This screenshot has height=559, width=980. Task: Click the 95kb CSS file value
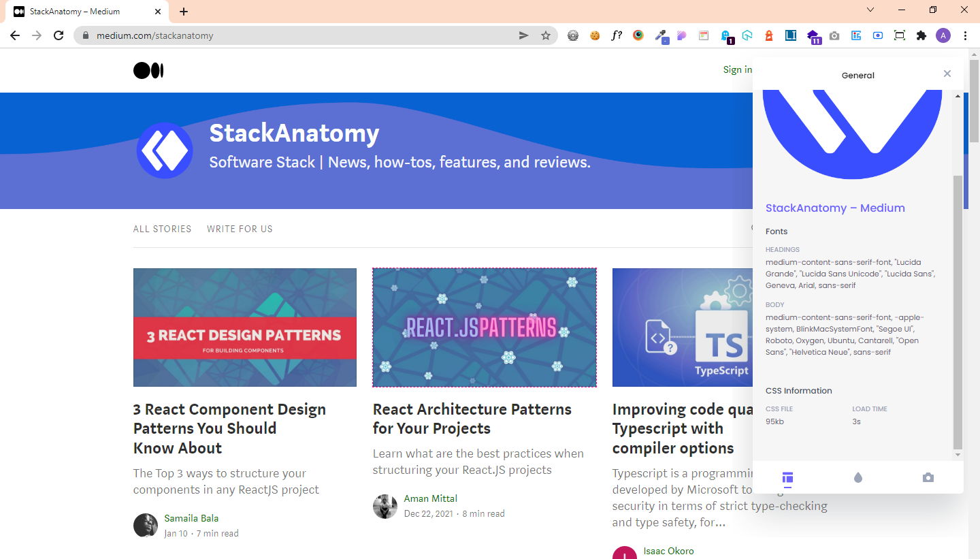coord(774,421)
